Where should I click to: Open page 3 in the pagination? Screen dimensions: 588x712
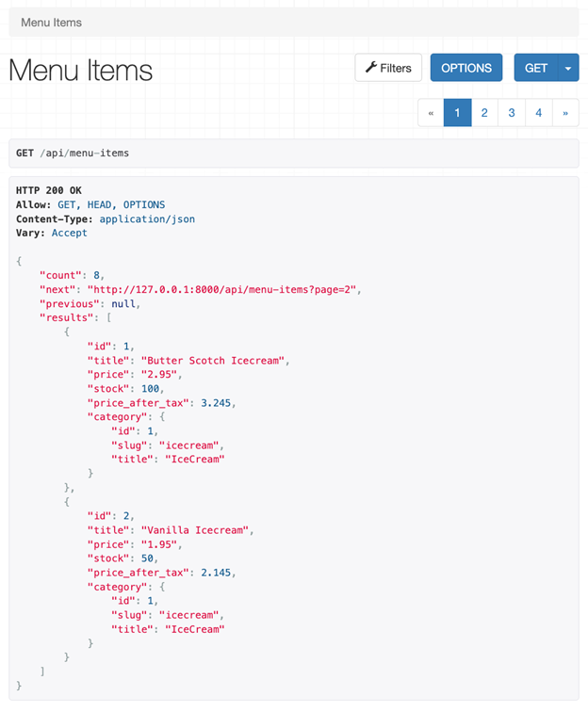[512, 113]
